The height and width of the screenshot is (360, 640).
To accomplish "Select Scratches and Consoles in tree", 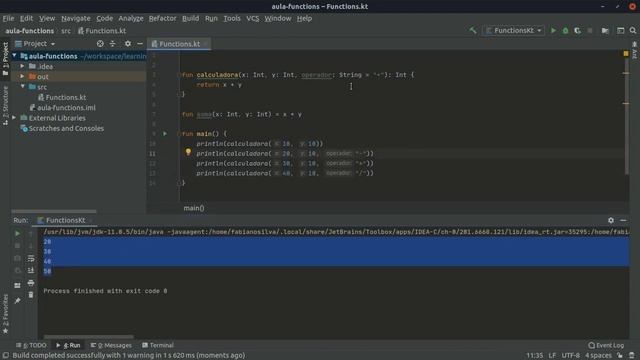I will [x=62, y=128].
